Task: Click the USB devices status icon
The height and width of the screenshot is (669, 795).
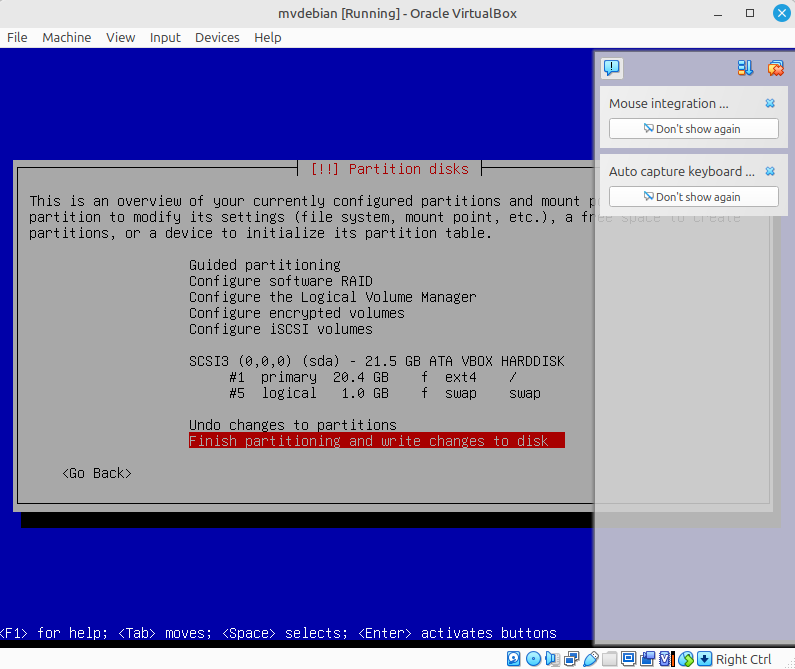Action: coord(591,659)
